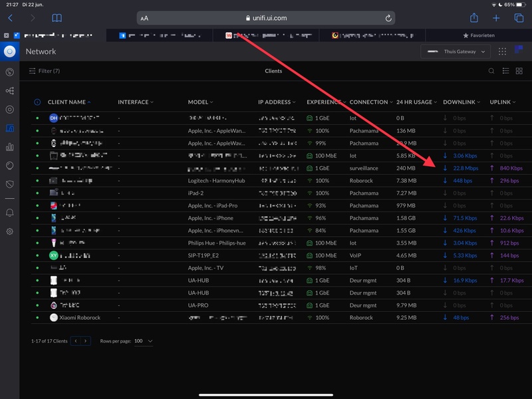
Task: Open the Statistics bar chart icon
Action: 10,147
